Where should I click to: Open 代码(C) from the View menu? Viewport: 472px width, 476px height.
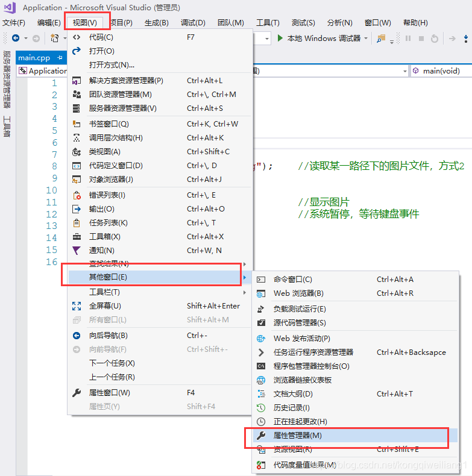coord(160,37)
